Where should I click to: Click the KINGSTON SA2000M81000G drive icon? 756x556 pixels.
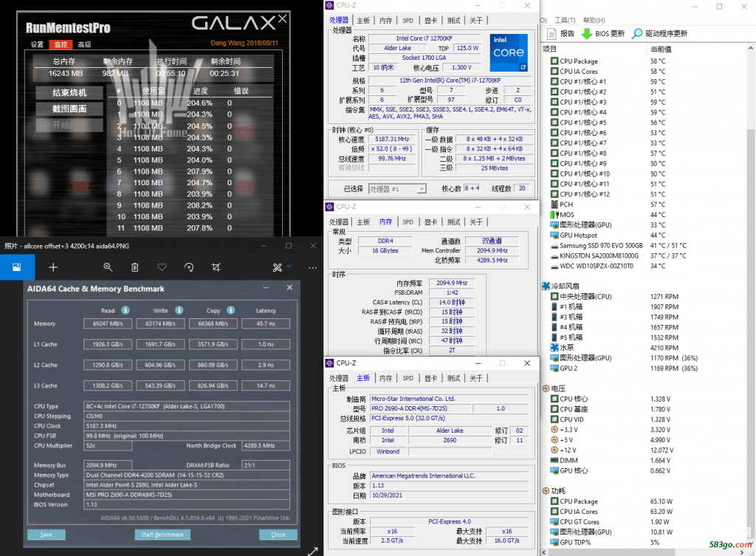click(554, 255)
